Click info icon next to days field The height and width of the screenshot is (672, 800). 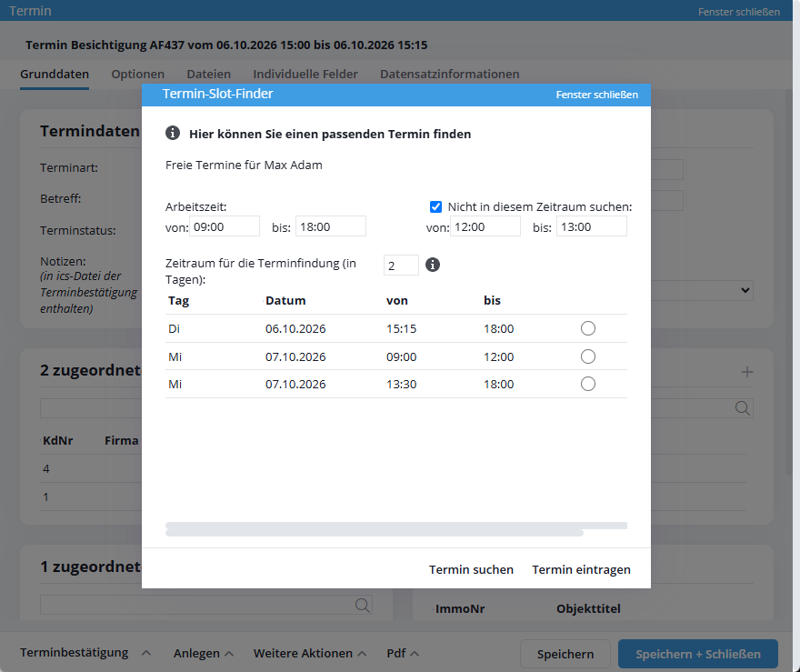click(x=432, y=265)
